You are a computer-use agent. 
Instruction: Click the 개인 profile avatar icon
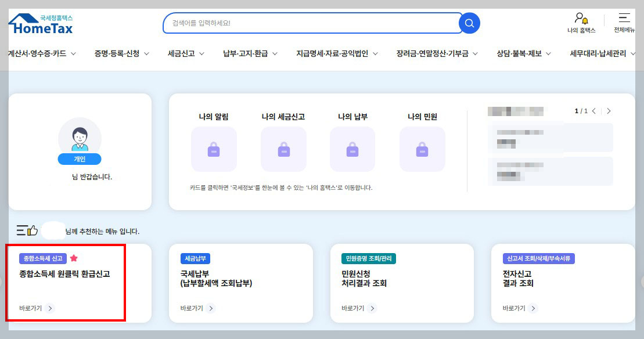80,138
